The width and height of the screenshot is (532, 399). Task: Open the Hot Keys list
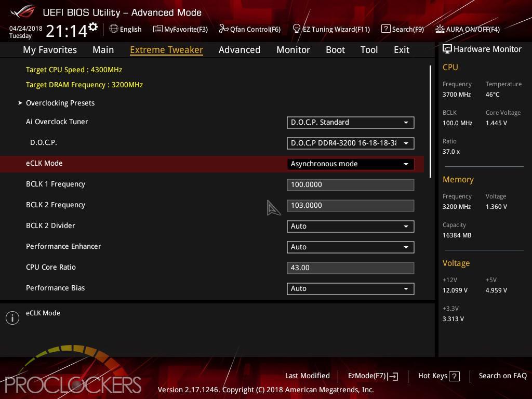pyautogui.click(x=439, y=376)
